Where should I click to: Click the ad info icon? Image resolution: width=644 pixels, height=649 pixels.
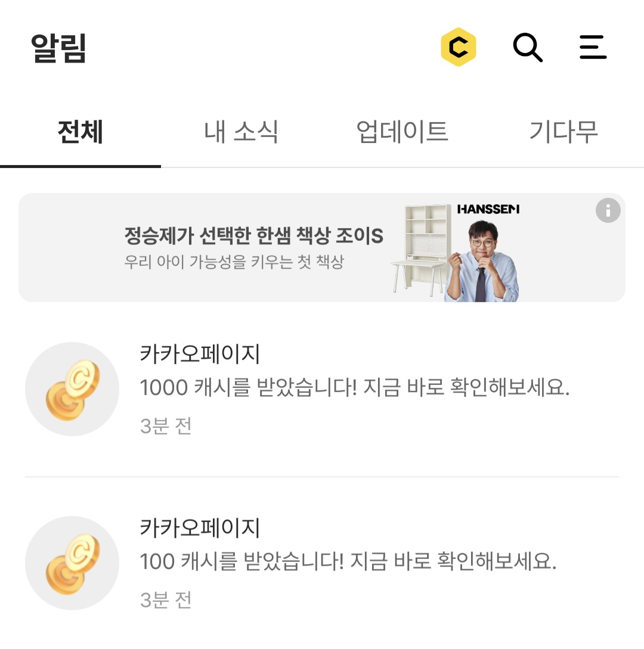click(x=608, y=210)
